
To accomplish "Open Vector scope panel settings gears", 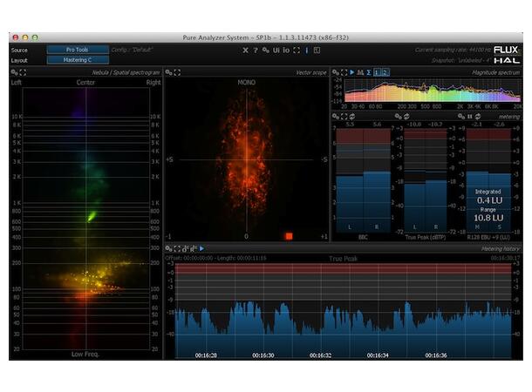I will [168, 72].
